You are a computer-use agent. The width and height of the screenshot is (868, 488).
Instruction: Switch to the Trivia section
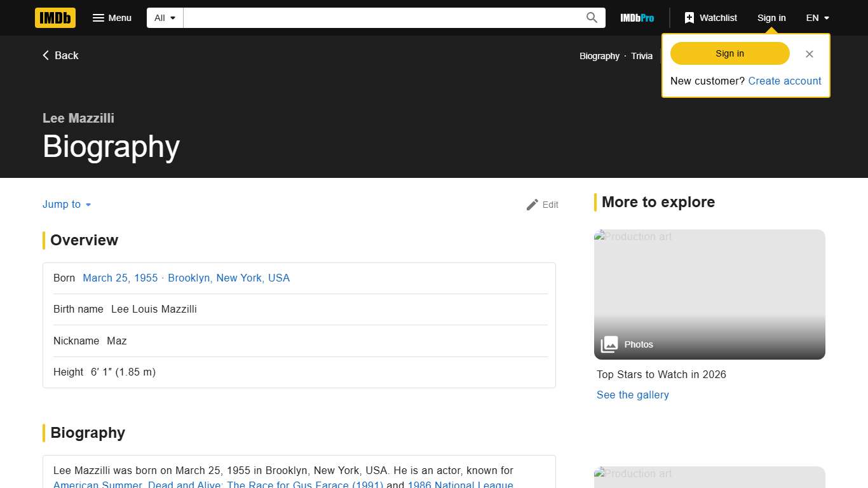tap(642, 56)
